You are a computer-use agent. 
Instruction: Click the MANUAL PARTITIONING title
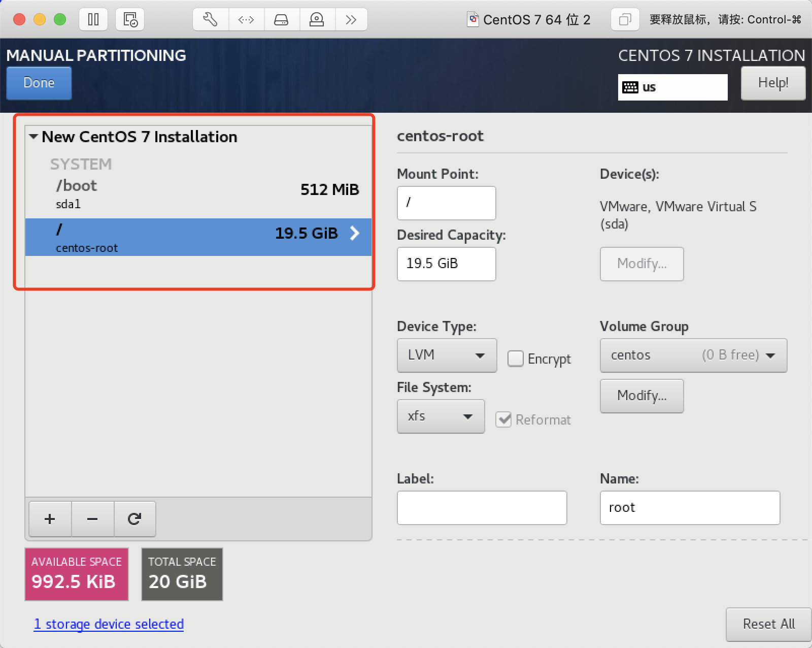click(96, 55)
